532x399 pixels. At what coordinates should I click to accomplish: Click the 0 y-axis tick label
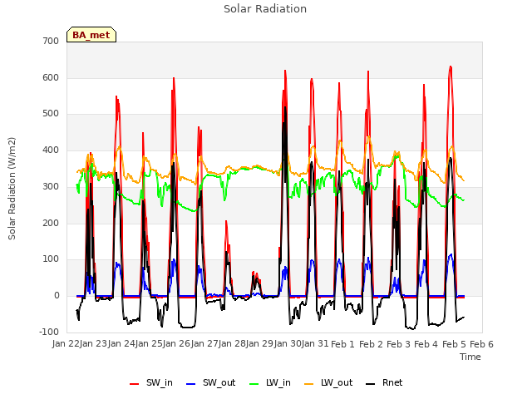point(57,296)
